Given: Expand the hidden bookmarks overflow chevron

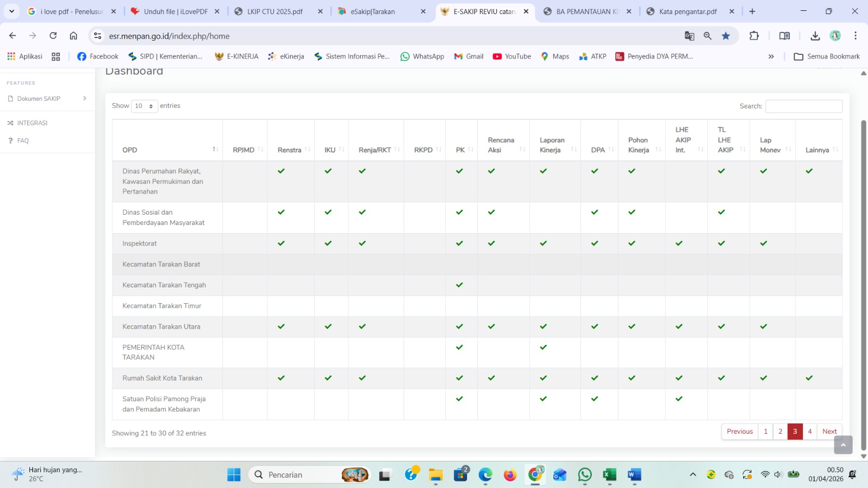Looking at the screenshot, I should pyautogui.click(x=771, y=56).
